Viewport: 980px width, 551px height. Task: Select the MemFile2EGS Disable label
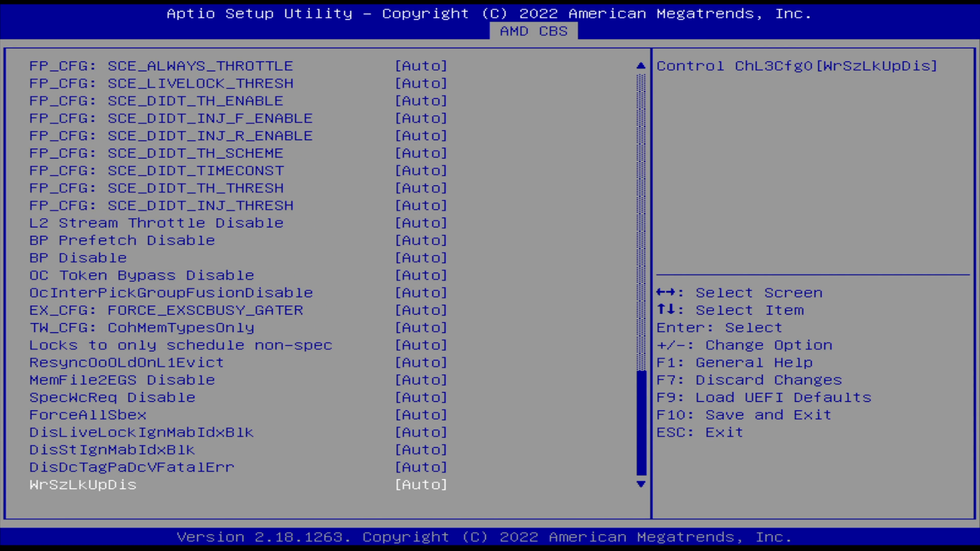tap(122, 380)
